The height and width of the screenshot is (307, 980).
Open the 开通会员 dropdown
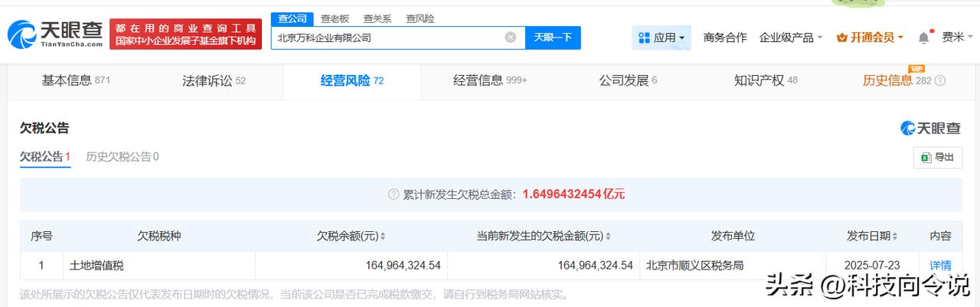point(871,38)
